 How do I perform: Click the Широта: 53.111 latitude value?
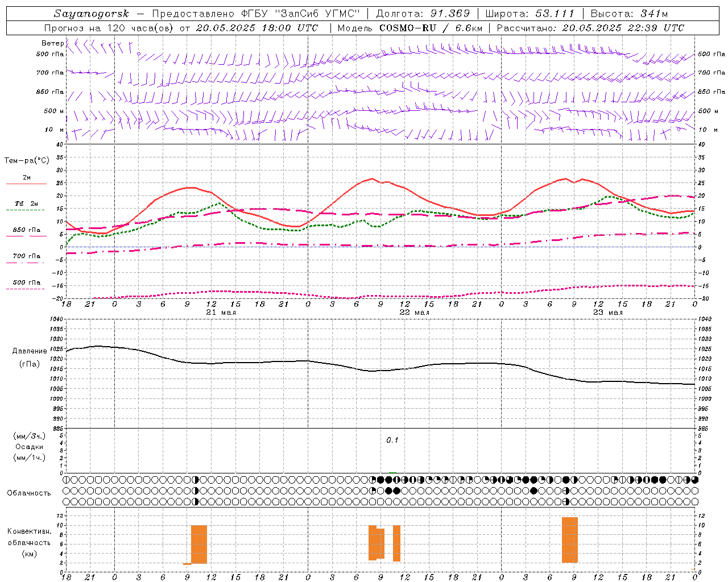[x=530, y=14]
